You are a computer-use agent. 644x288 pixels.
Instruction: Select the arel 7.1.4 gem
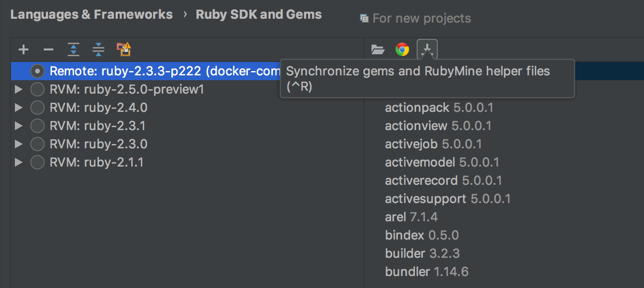[411, 217]
